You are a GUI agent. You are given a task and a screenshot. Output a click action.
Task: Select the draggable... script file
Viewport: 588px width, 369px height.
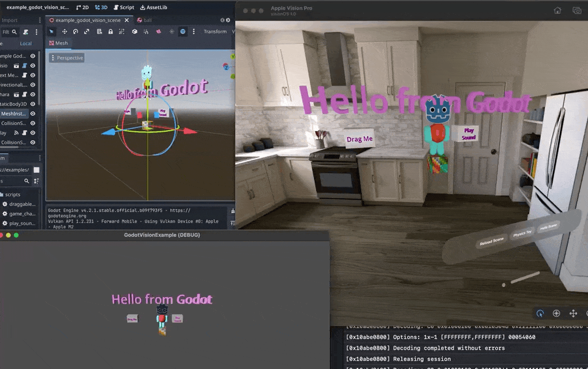[19, 204]
